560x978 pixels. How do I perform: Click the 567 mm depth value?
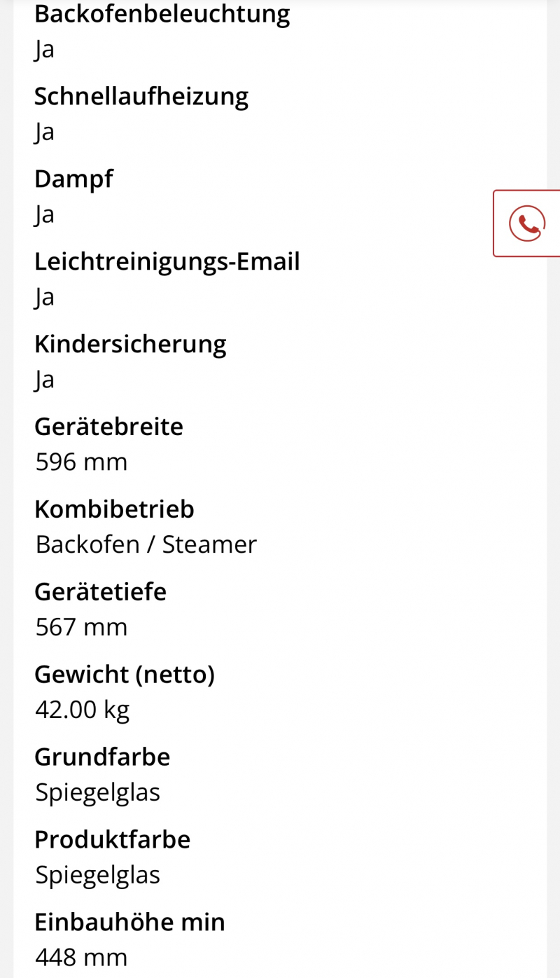[81, 628]
